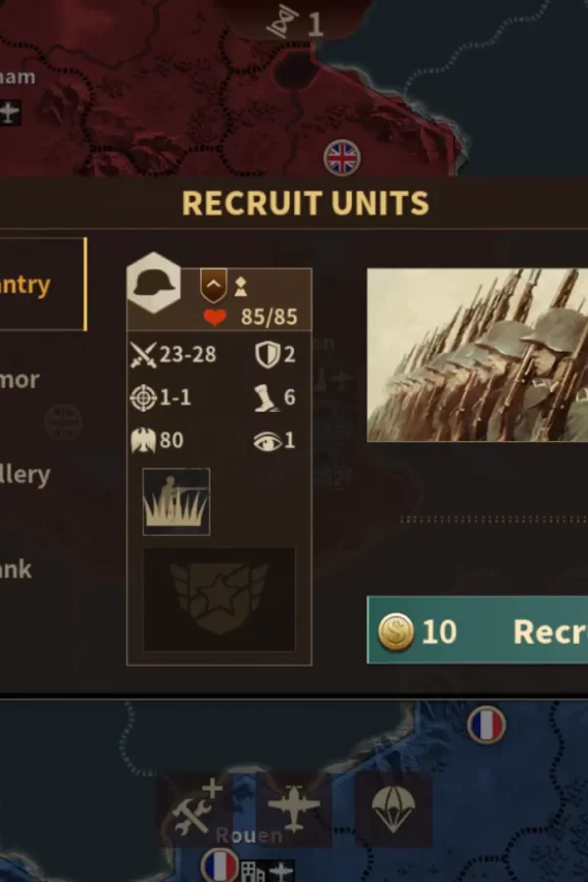The height and width of the screenshot is (882, 588).
Task: Switch to the Armor tab
Action: (21, 379)
